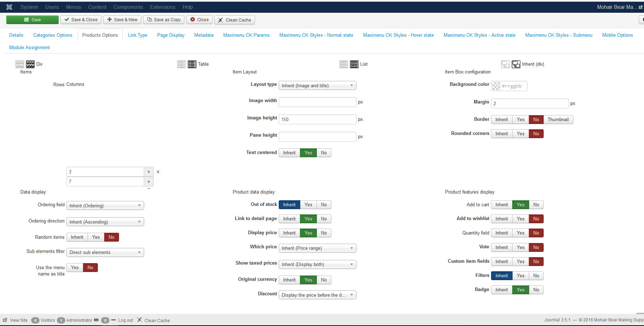
Task: Open the Page Display tab
Action: [x=171, y=35]
